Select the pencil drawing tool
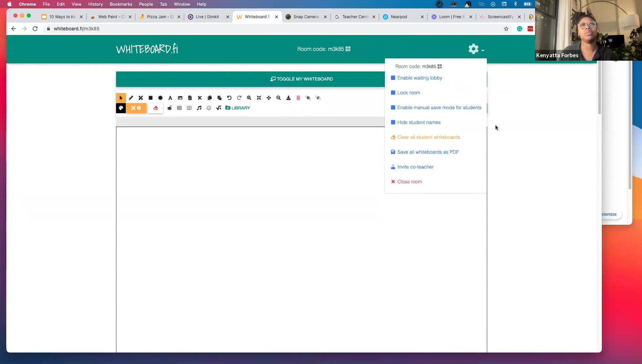 coord(131,98)
